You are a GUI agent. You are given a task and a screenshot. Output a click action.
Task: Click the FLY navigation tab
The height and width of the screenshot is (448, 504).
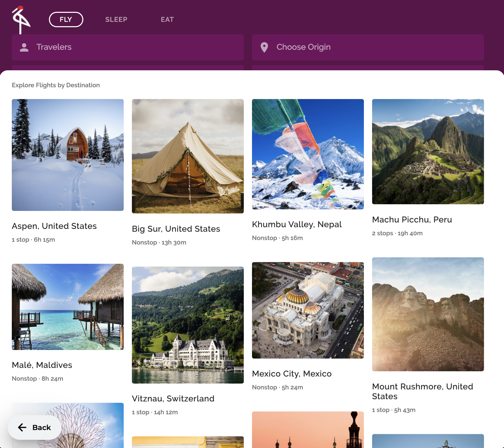point(66,20)
